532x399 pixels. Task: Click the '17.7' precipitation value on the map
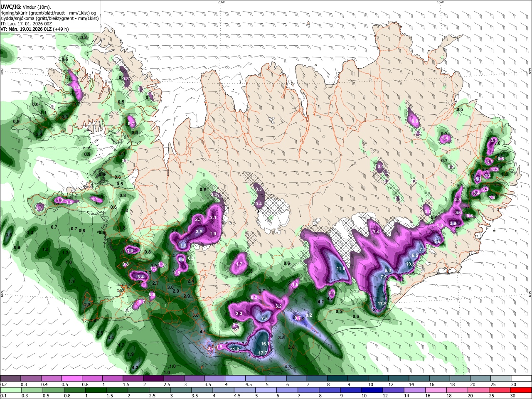tap(263, 353)
